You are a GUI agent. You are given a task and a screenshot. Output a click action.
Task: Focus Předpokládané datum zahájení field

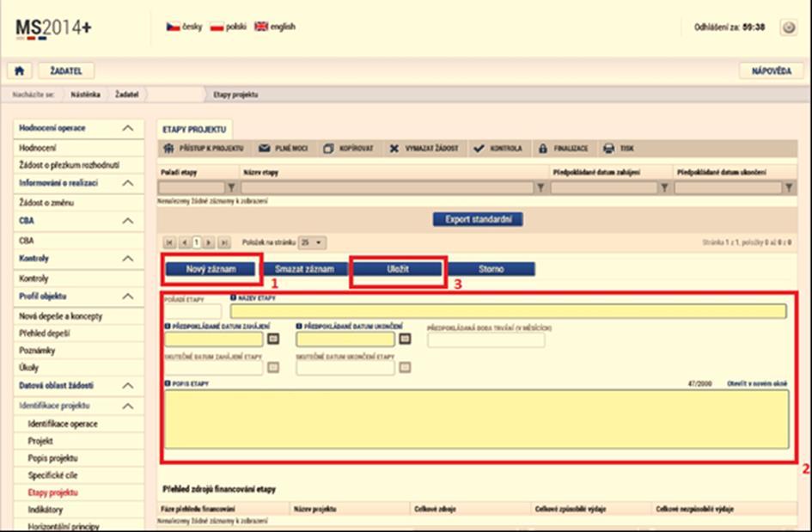[214, 339]
